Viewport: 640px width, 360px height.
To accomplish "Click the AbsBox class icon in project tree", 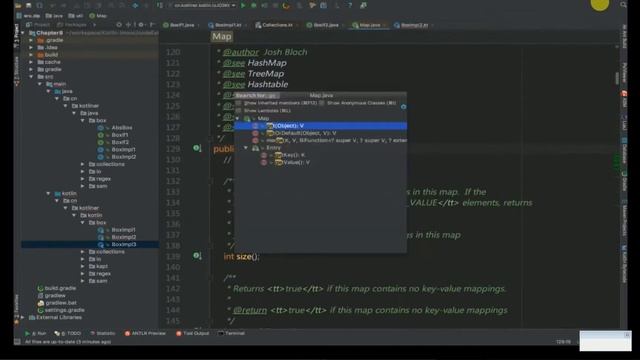I will click(x=100, y=128).
